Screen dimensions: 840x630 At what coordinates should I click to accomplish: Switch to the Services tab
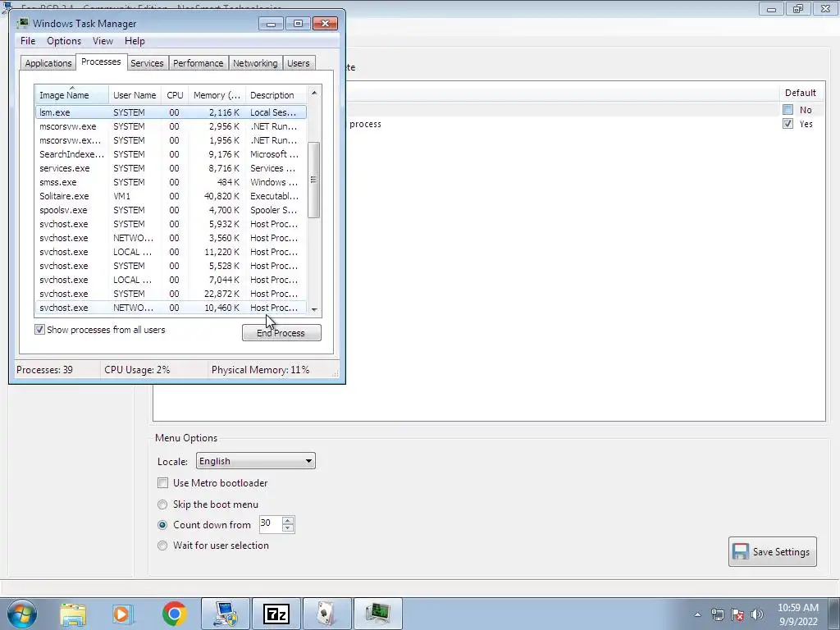[147, 63]
